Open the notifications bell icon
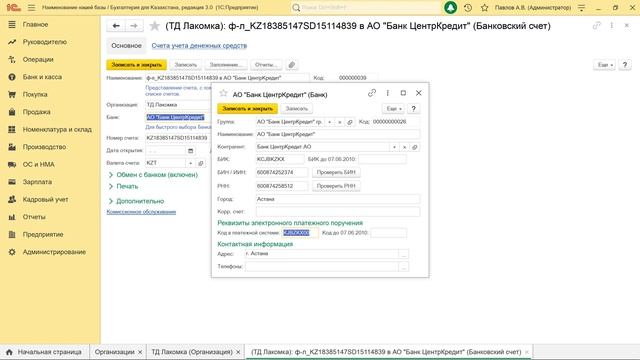Screen dimensions: 640x360 point(451,7)
